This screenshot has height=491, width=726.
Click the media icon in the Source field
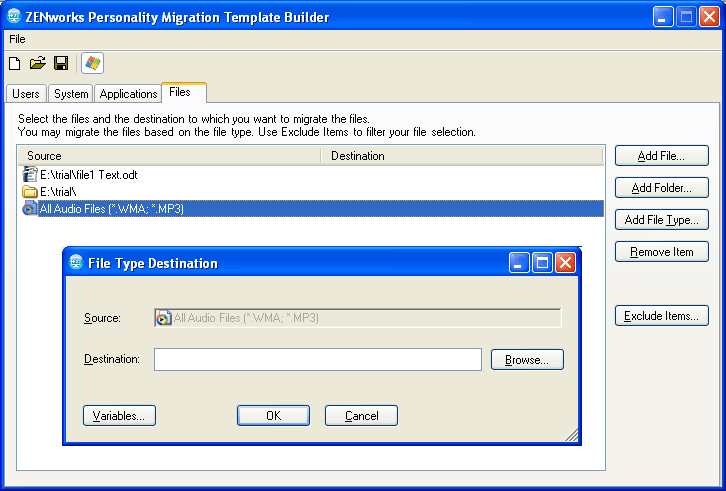pyautogui.click(x=163, y=318)
